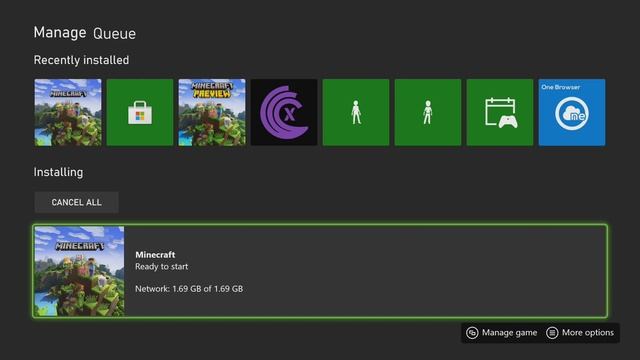Click the CANCEL ALL button
The width and height of the screenshot is (640, 360).
[x=76, y=202]
